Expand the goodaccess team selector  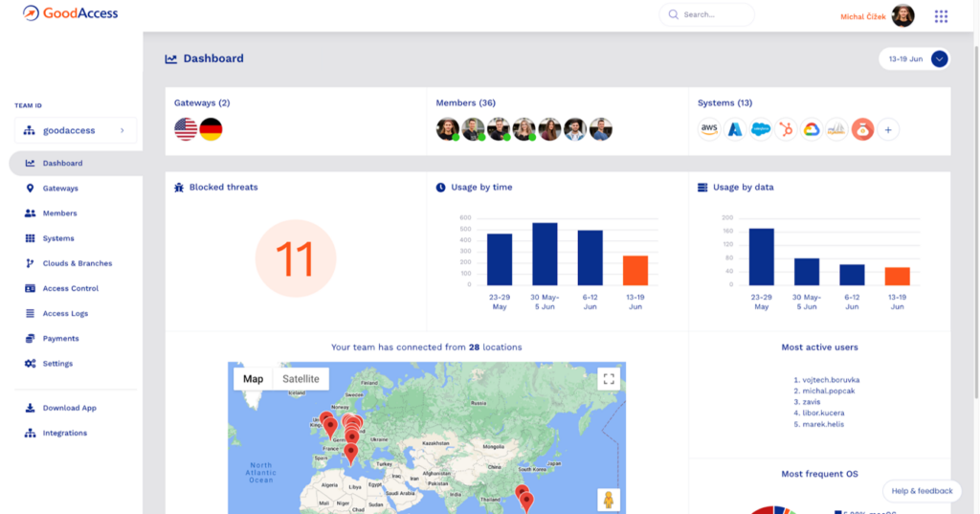(x=76, y=130)
